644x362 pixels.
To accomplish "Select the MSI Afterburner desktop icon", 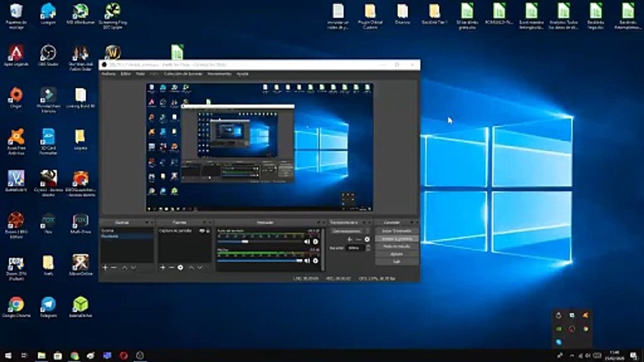I will coord(80,14).
